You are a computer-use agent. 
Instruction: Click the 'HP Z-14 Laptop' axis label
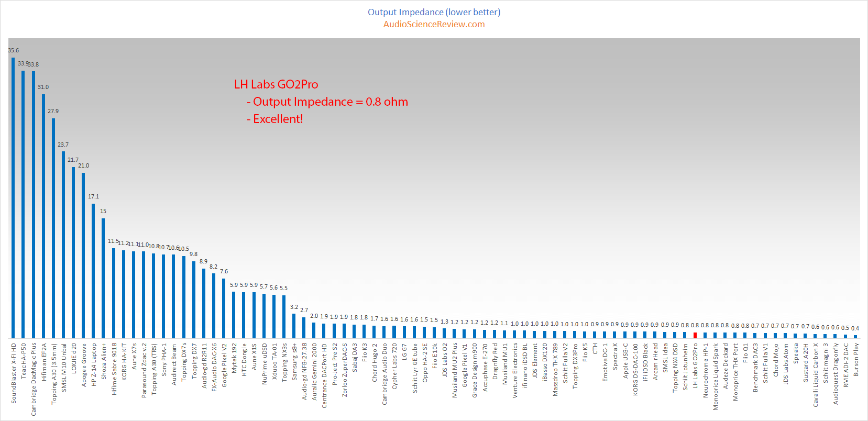click(x=94, y=365)
